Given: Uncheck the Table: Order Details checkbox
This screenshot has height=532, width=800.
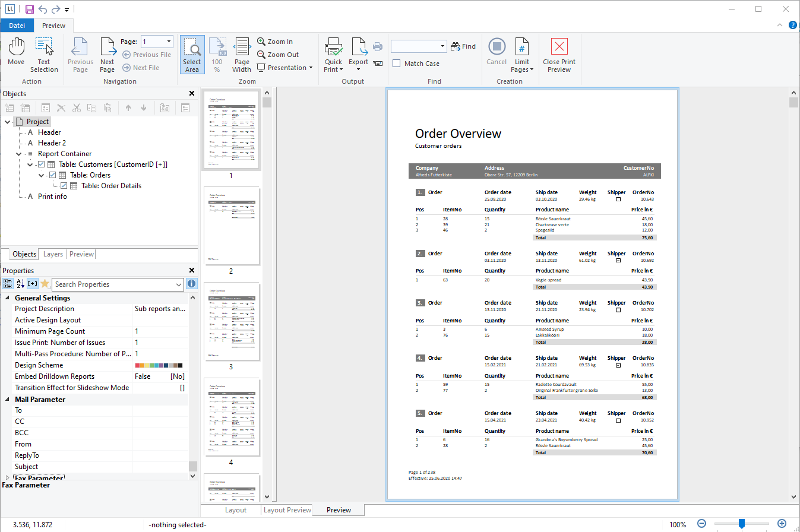Looking at the screenshot, I should (x=64, y=186).
